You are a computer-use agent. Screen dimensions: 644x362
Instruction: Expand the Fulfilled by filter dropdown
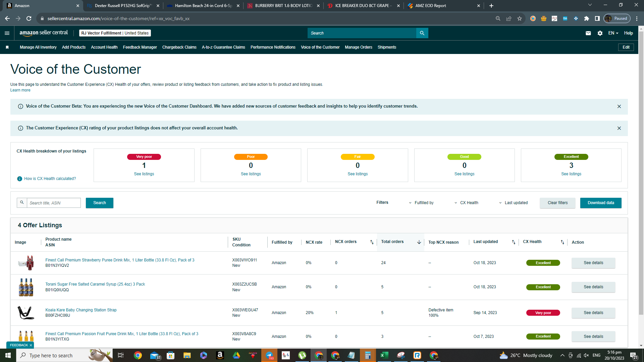tap(421, 203)
